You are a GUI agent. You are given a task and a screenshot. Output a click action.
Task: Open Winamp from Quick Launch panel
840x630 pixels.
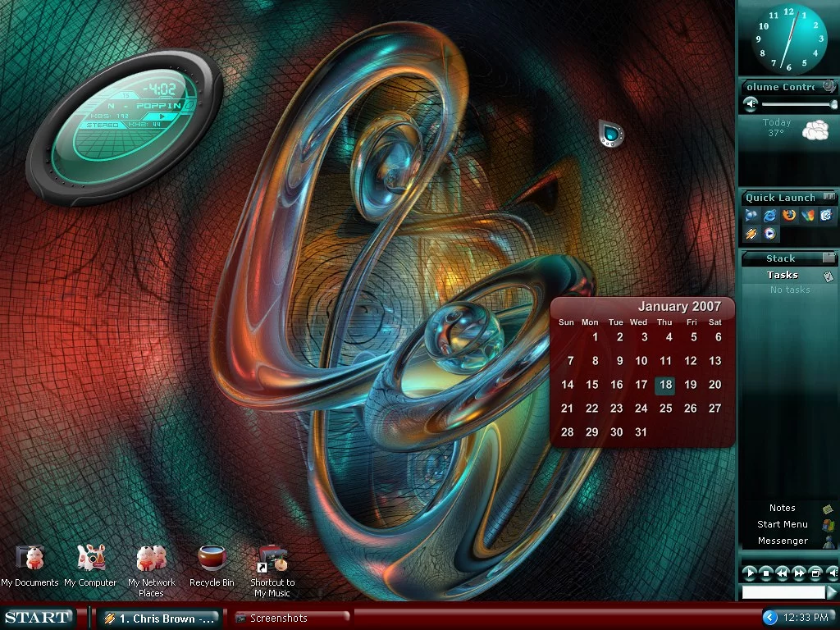[x=751, y=234]
